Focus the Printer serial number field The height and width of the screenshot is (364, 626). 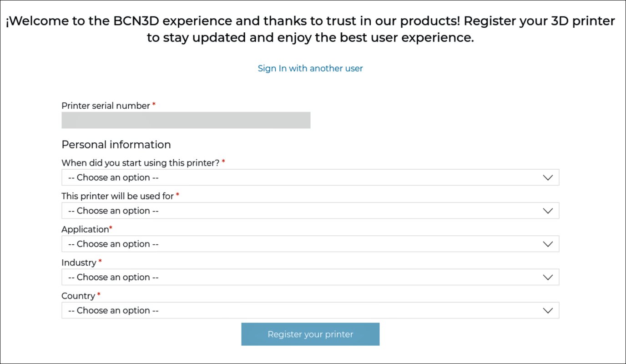coord(186,120)
